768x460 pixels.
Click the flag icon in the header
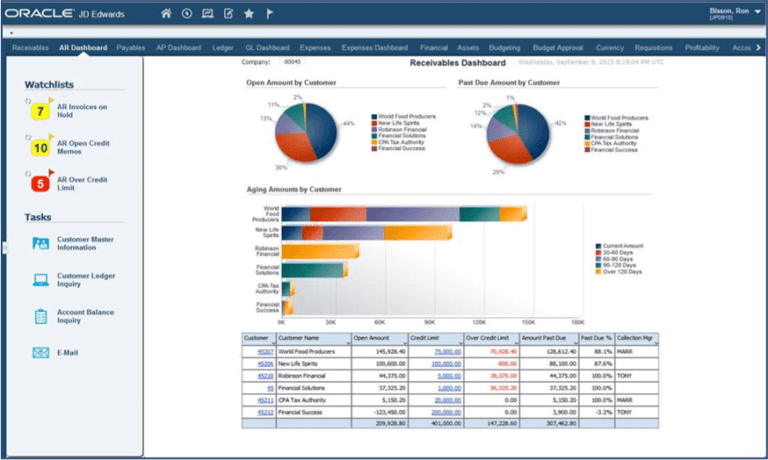coord(270,14)
